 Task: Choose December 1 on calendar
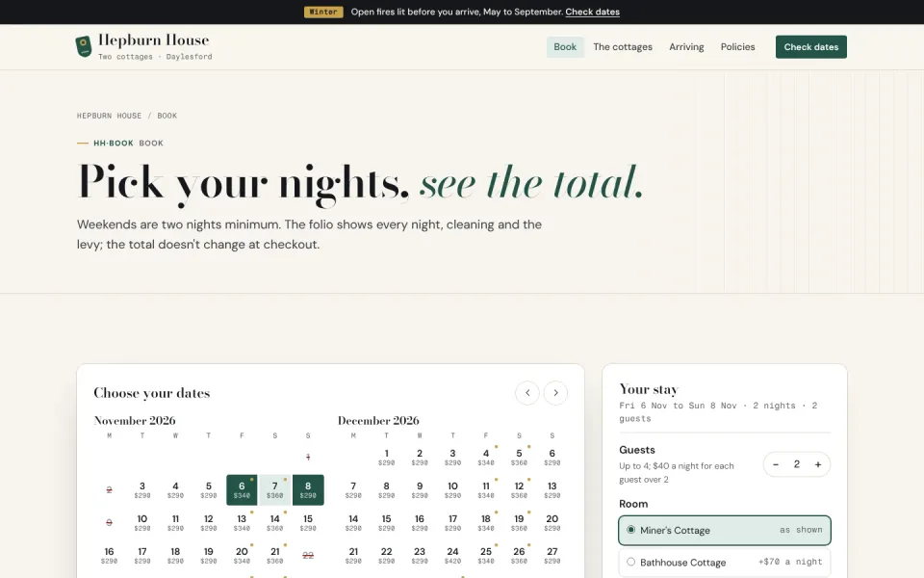tap(387, 457)
